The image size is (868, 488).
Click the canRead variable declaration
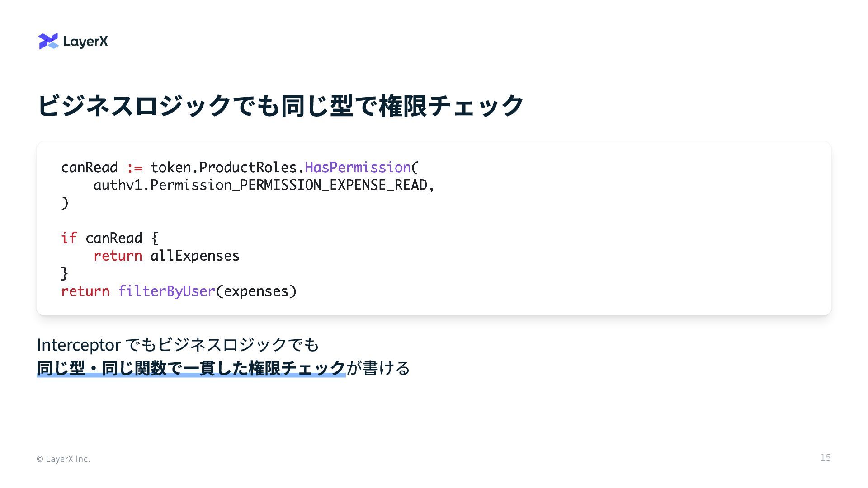point(90,168)
